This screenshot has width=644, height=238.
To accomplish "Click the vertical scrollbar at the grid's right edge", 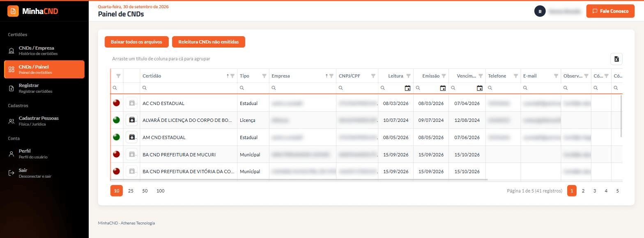I will point(621,117).
